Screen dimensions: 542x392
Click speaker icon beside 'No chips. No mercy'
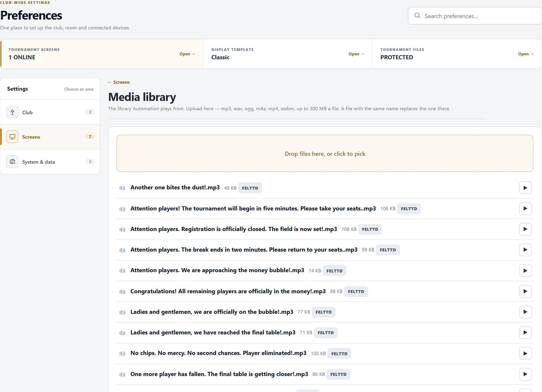click(x=122, y=354)
